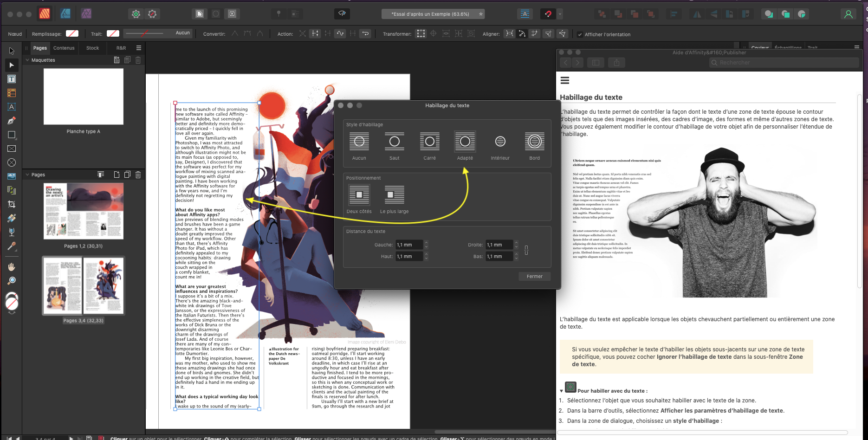The image size is (868, 440).
Task: Select the Essai d'après un Exemple document tab
Action: click(433, 14)
